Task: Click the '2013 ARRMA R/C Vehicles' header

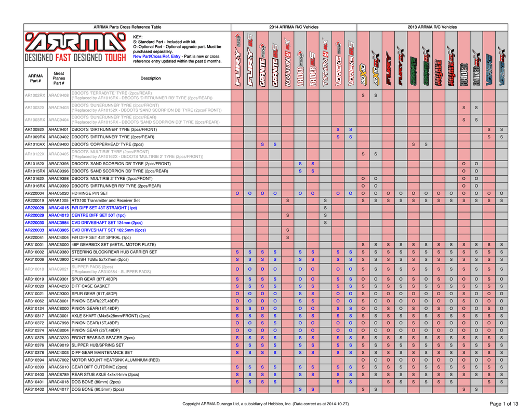Action: (432, 27)
